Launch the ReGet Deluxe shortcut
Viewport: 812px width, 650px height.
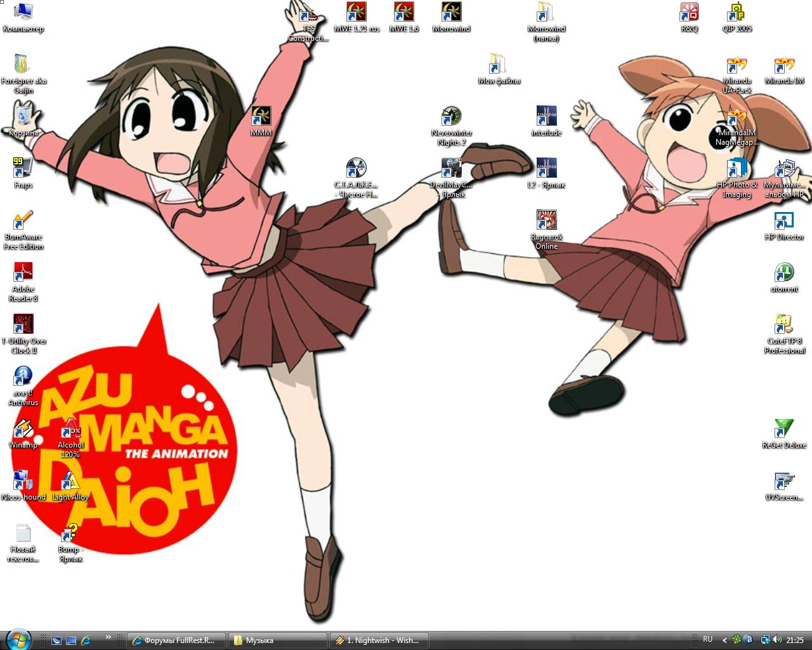(x=784, y=434)
